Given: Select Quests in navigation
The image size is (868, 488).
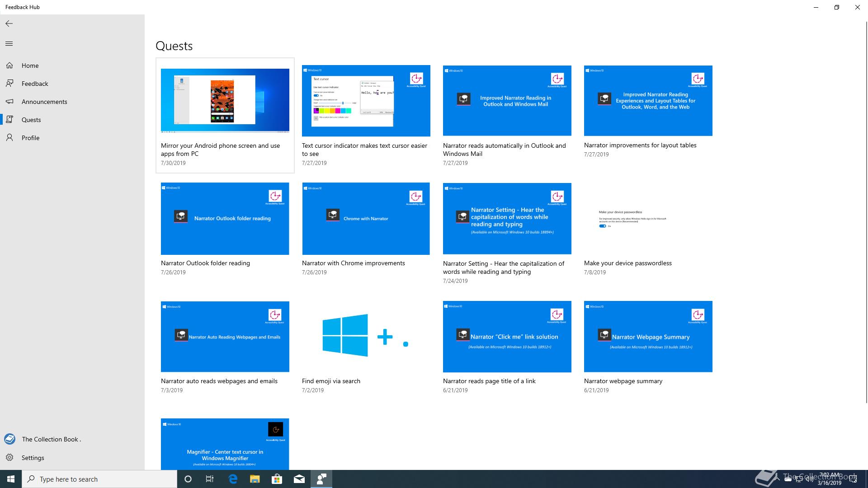Looking at the screenshot, I should (72, 120).
